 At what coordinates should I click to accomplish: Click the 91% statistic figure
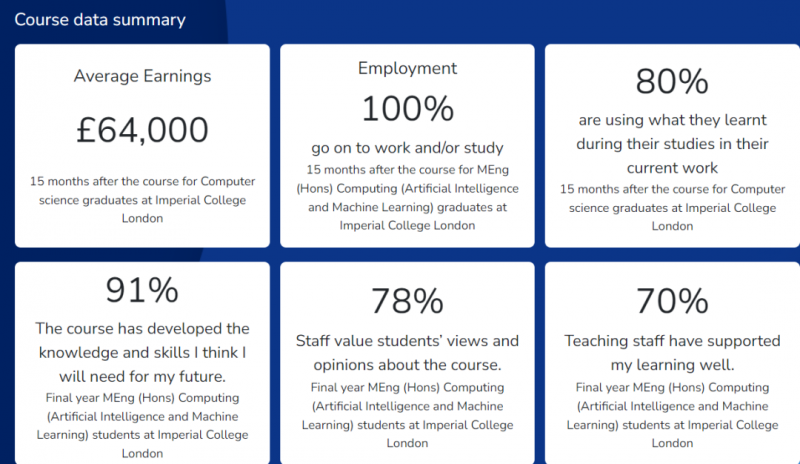[142, 290]
